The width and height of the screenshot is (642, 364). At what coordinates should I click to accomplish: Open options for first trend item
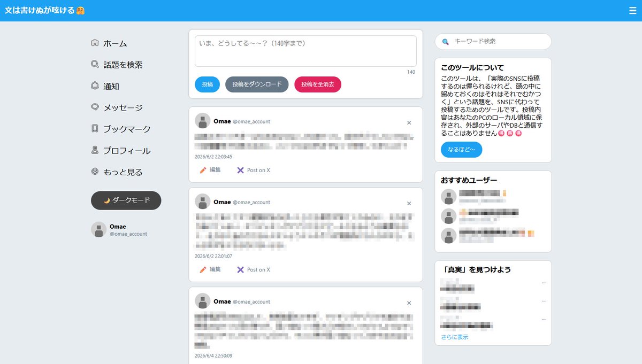tap(544, 282)
